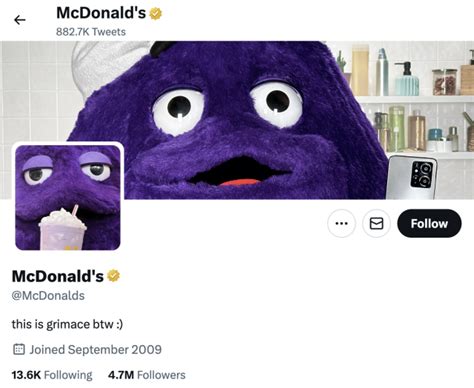474x388 pixels.
Task: Open the Grimace milkshake profile picture
Action: (68, 197)
